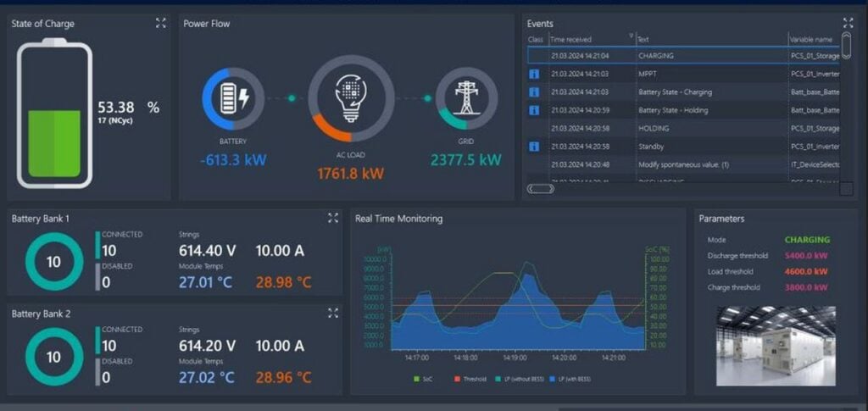Maximize the Battery Bank 1 panel

(332, 218)
